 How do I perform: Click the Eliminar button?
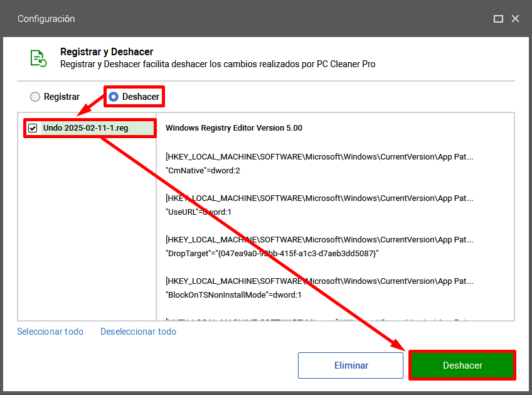pyautogui.click(x=351, y=365)
